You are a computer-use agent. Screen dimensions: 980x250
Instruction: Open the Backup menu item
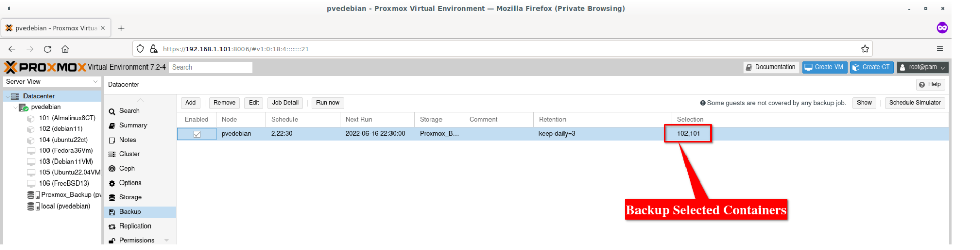point(130,212)
